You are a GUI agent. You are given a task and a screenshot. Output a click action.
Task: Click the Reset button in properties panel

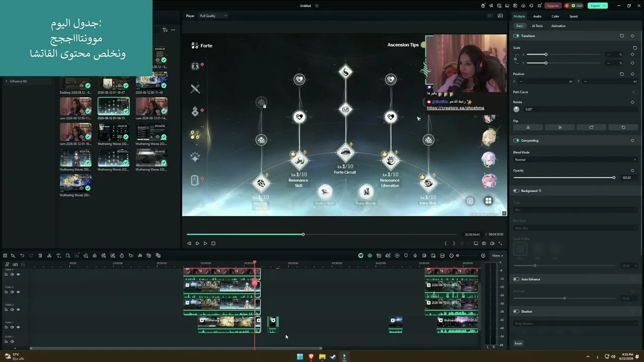point(518,343)
